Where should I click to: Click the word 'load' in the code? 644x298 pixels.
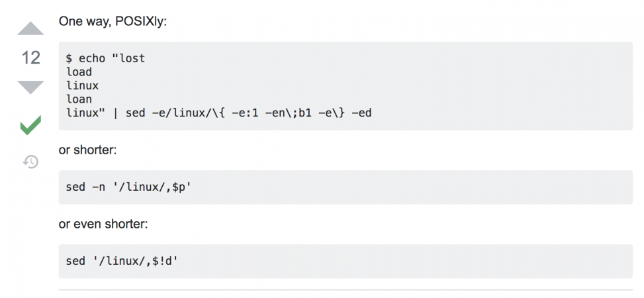[x=79, y=72]
